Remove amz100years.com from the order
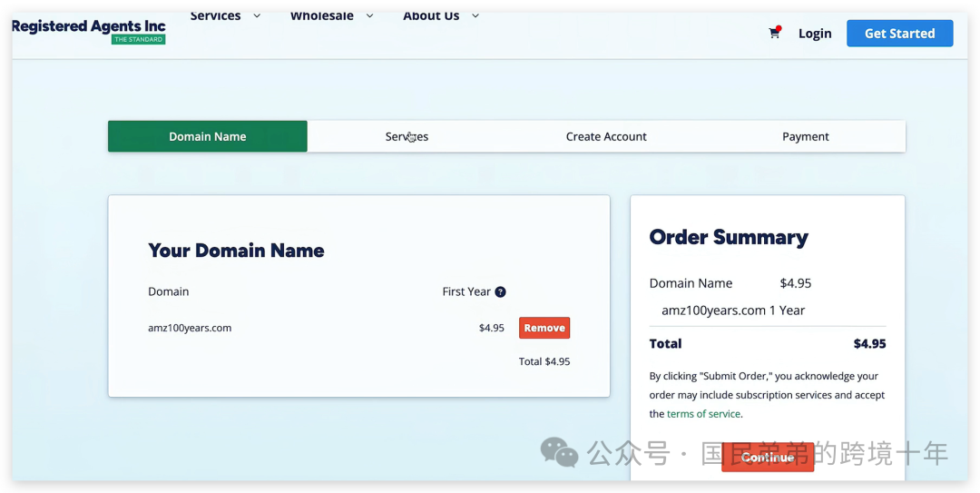 [x=544, y=328]
